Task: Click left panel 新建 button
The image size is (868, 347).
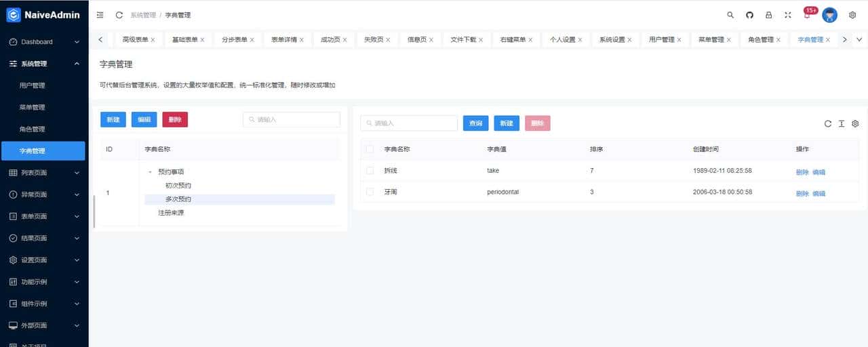Action: [x=113, y=119]
